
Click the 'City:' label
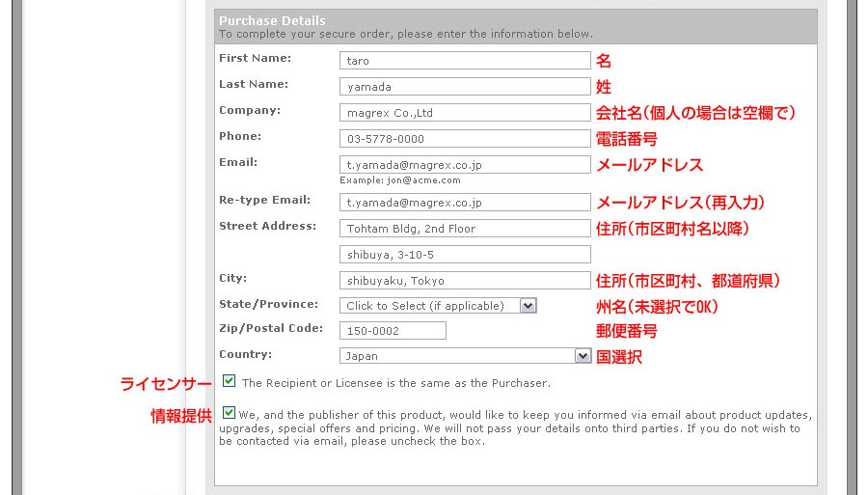coord(232,278)
